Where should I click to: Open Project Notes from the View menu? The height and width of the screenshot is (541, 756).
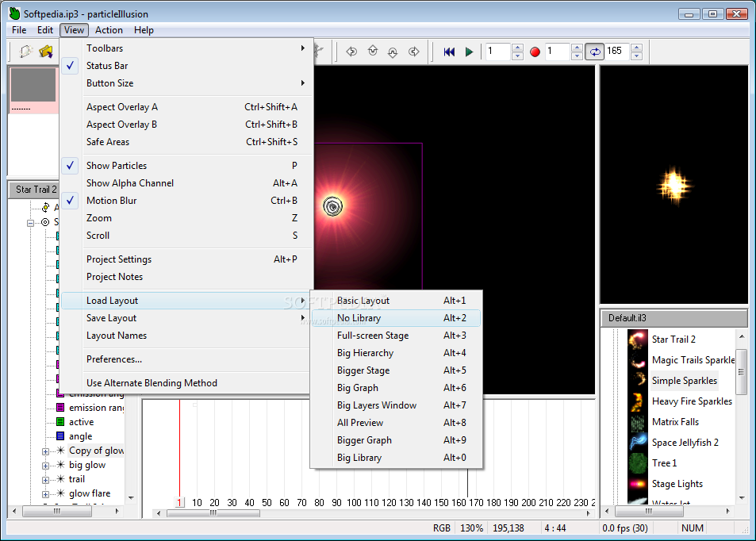pos(186,277)
